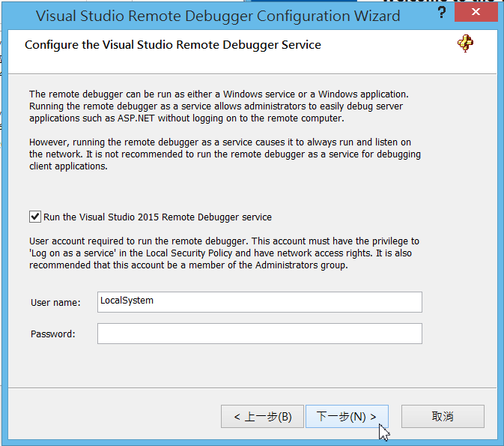This screenshot has height=446, width=504.
Task: Click the remote debugger wizard logo icon
Action: [x=465, y=43]
